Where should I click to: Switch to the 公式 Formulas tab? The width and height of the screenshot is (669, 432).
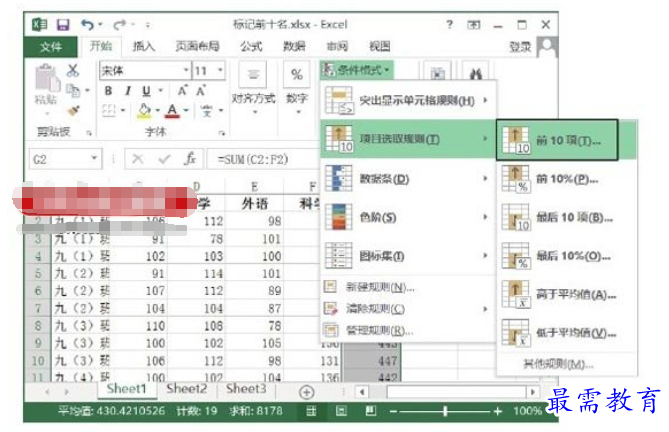point(251,46)
